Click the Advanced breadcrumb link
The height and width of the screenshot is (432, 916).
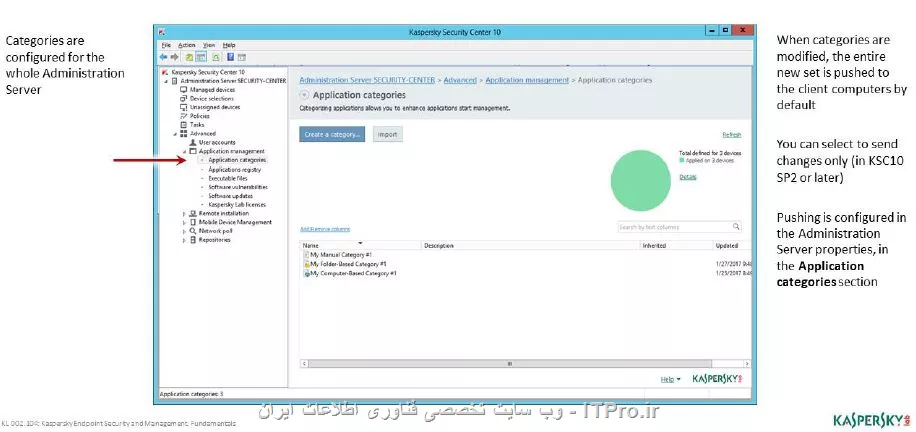tap(460, 80)
